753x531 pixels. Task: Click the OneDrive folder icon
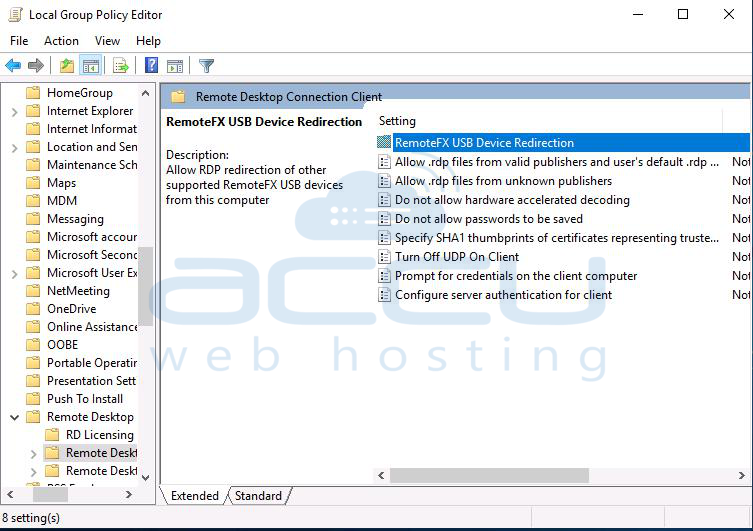(x=33, y=308)
